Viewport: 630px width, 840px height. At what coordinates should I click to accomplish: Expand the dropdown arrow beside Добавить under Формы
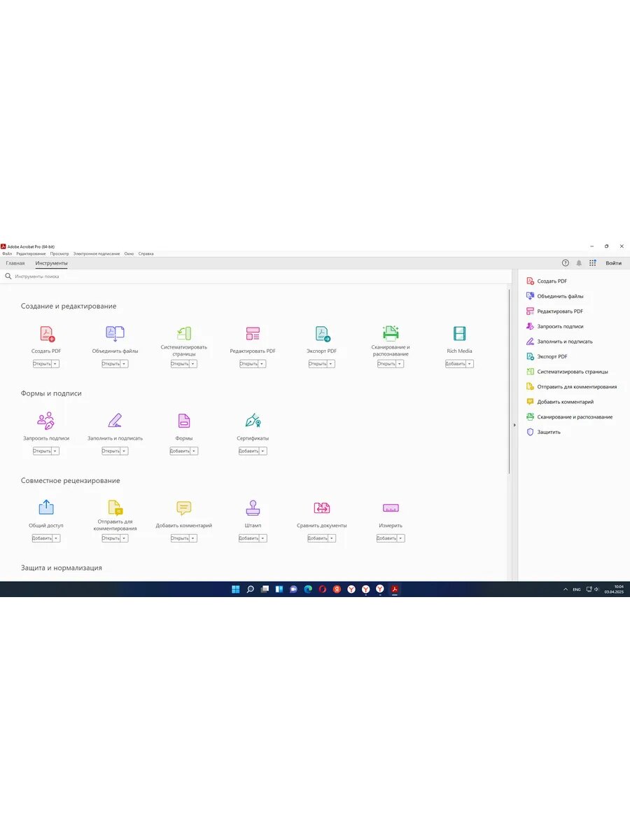click(195, 451)
